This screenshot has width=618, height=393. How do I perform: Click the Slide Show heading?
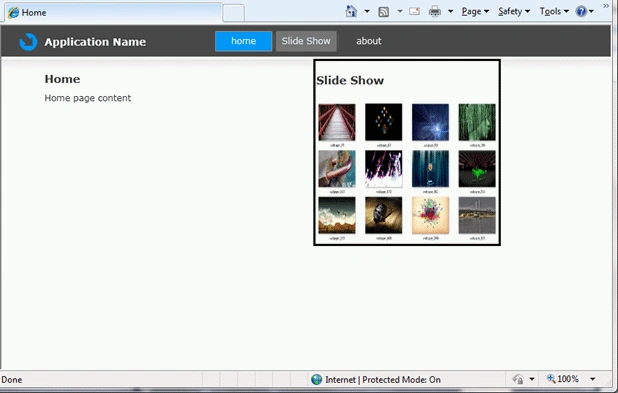point(350,80)
